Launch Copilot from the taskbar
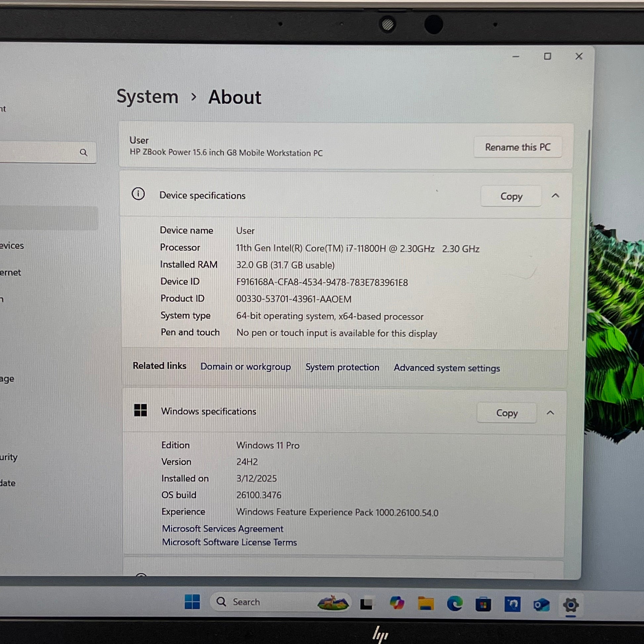This screenshot has height=644, width=644. click(x=397, y=603)
